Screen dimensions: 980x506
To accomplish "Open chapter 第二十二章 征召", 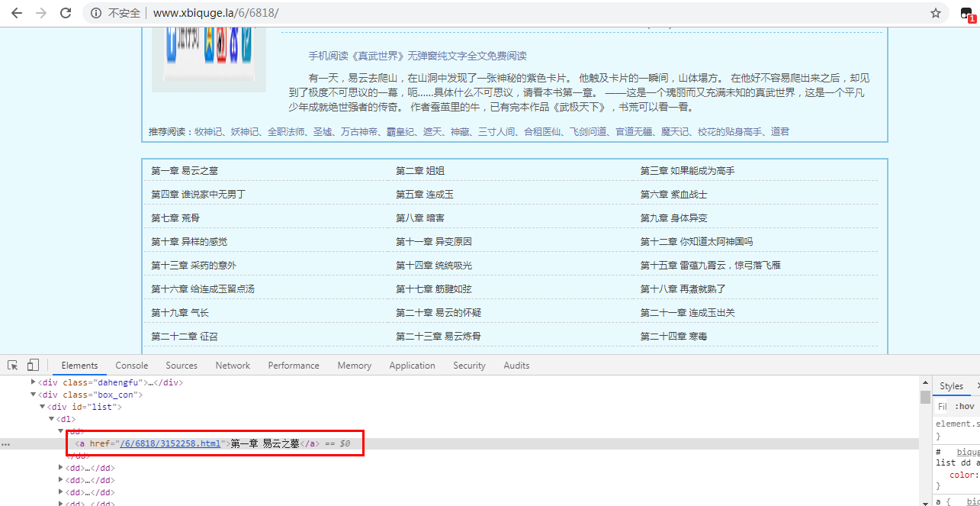I will pyautogui.click(x=185, y=336).
